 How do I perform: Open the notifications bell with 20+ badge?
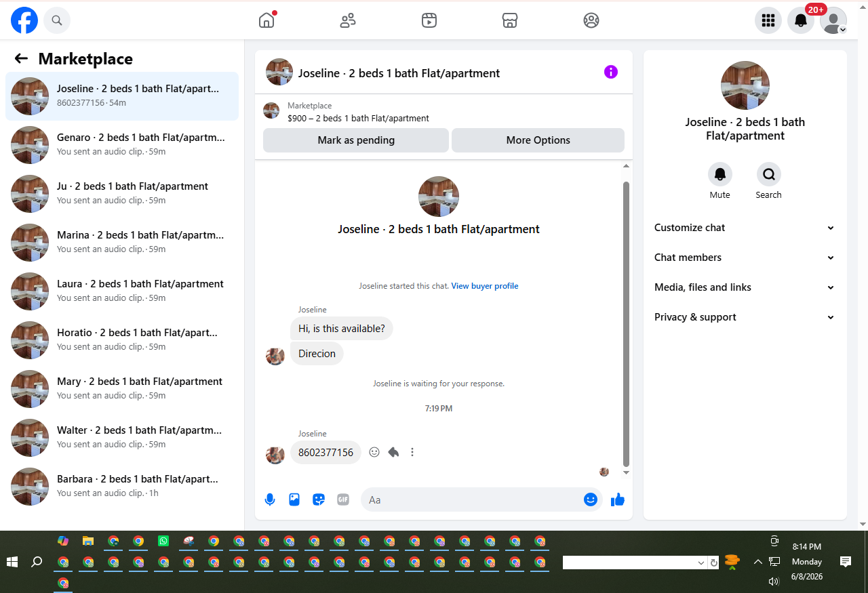(x=801, y=20)
